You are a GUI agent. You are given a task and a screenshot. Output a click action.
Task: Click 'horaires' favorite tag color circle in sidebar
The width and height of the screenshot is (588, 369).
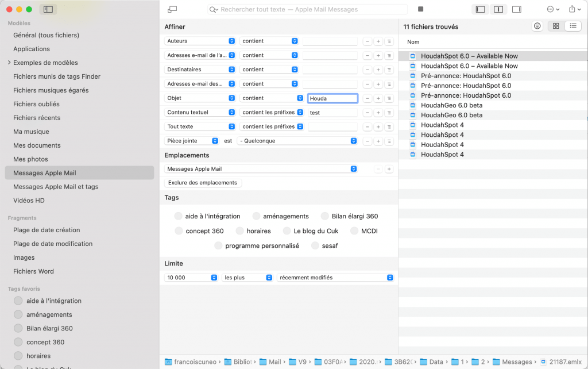click(18, 356)
